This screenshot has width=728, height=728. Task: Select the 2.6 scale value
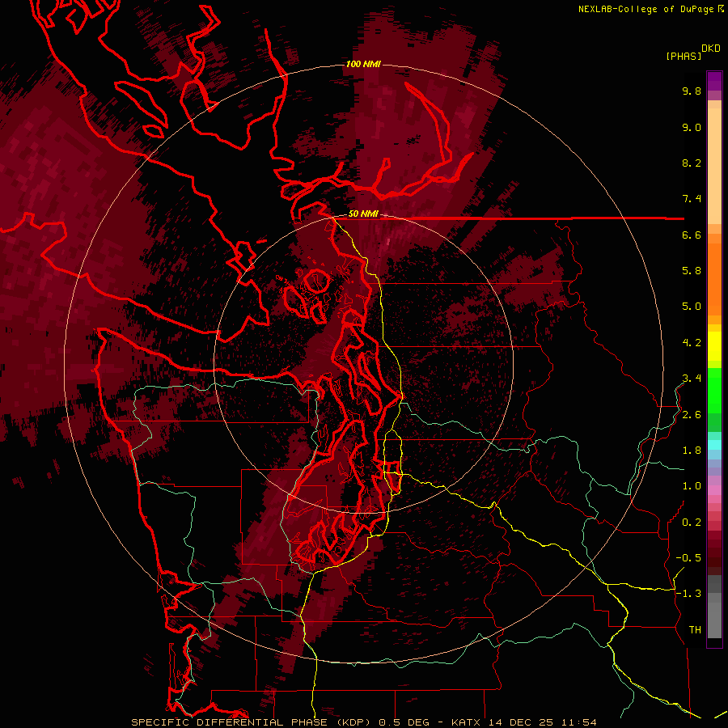(692, 415)
